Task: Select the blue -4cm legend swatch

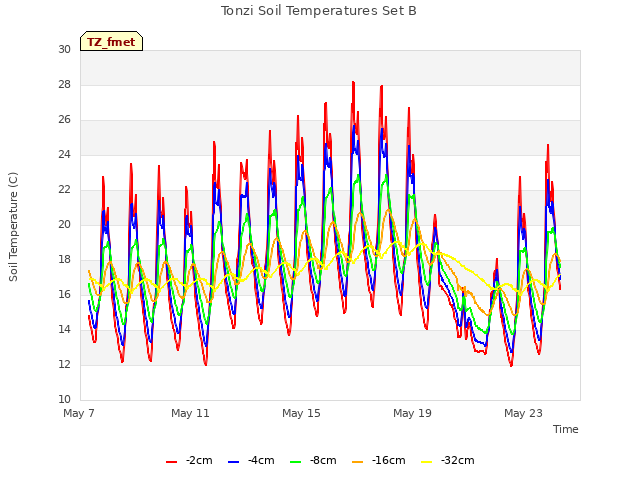Action: click(233, 462)
